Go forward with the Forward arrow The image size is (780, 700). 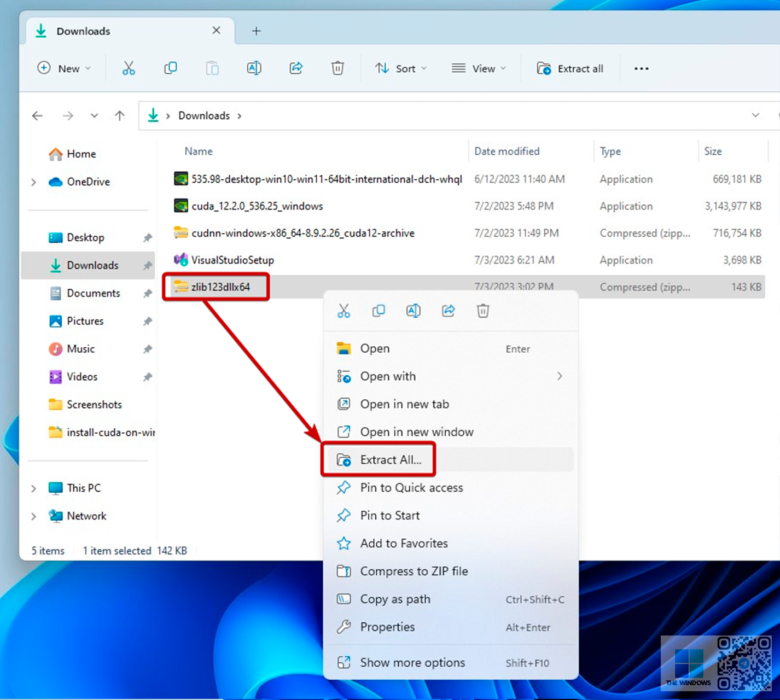[x=68, y=115]
